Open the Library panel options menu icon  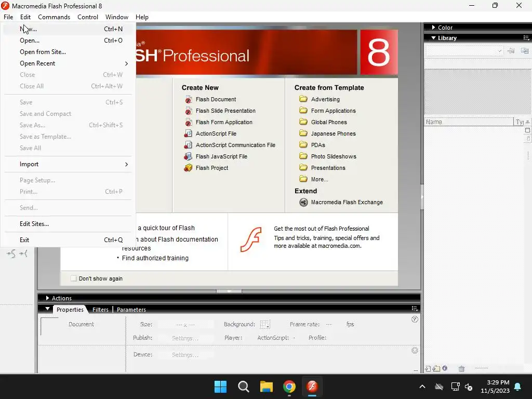[526, 37]
